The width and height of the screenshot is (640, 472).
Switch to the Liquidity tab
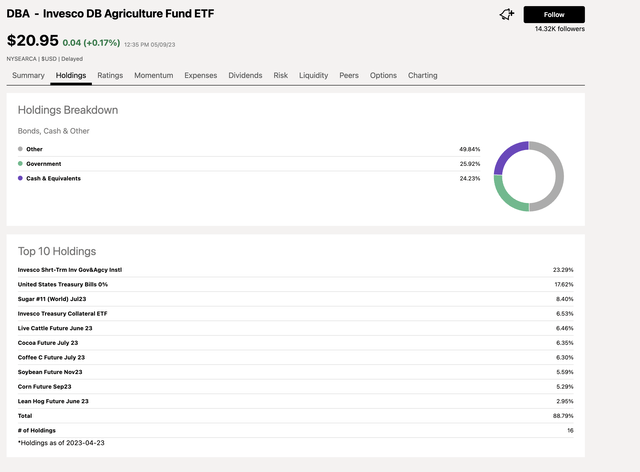(x=313, y=76)
